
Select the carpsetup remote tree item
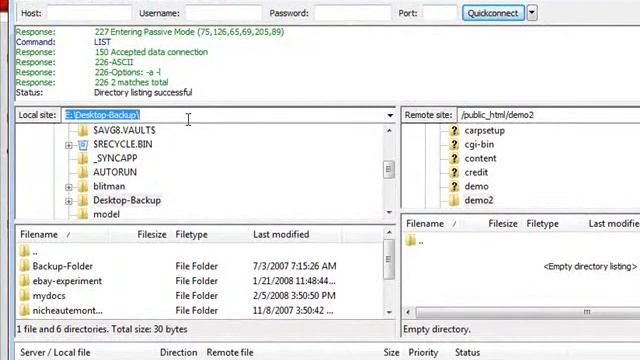[484, 131]
